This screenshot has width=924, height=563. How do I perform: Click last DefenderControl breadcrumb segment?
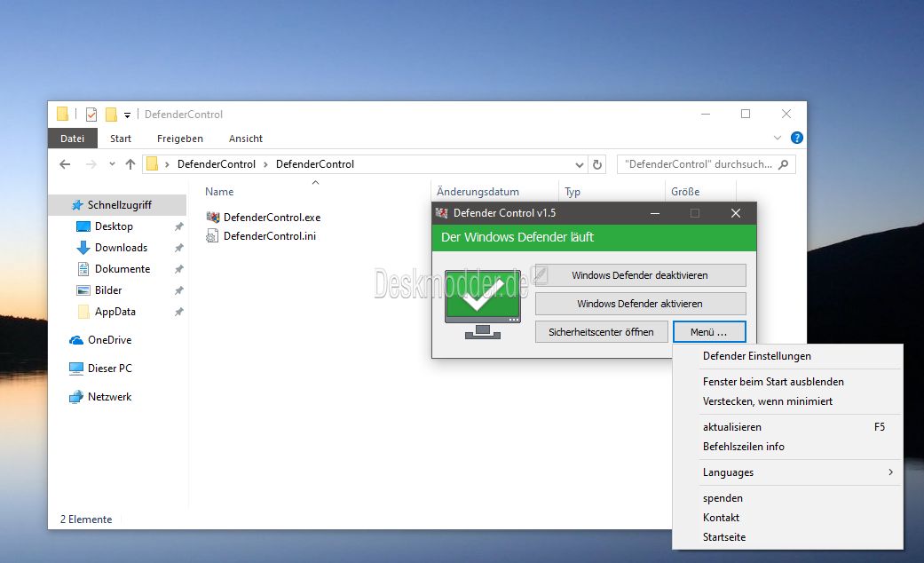coord(315,164)
